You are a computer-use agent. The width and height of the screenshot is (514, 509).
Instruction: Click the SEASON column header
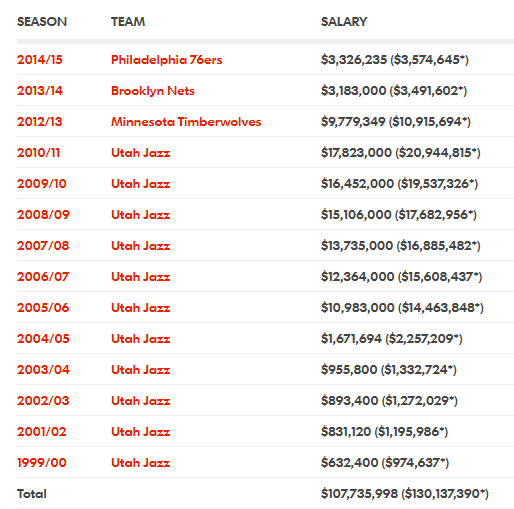point(42,22)
